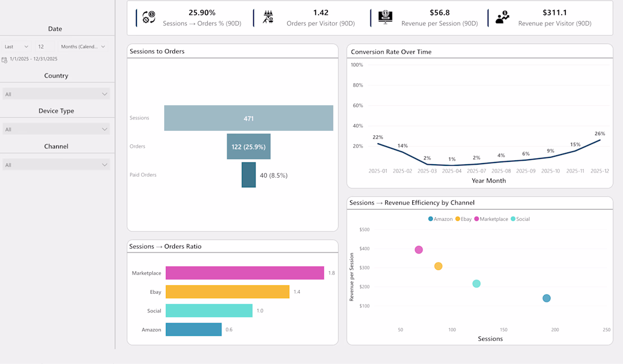Select the teal Social scatter point

[476, 284]
